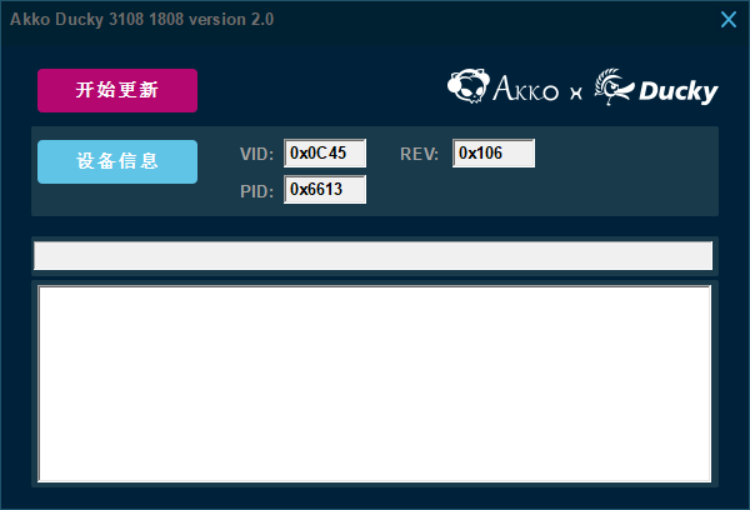Screen dimensions: 750x510
Task: Click the Akko panda skull logo icon
Action: 467,87
